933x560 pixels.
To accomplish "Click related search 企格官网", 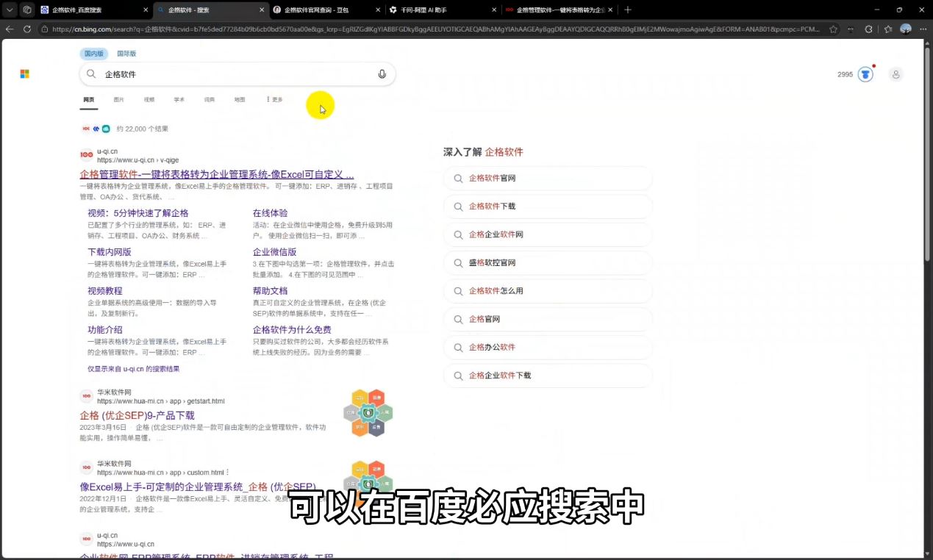I will (x=548, y=320).
